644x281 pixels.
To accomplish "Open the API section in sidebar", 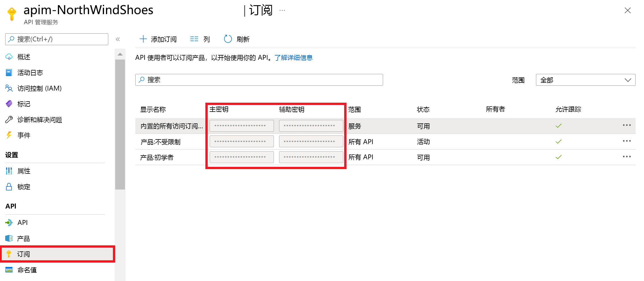I will click(x=22, y=222).
